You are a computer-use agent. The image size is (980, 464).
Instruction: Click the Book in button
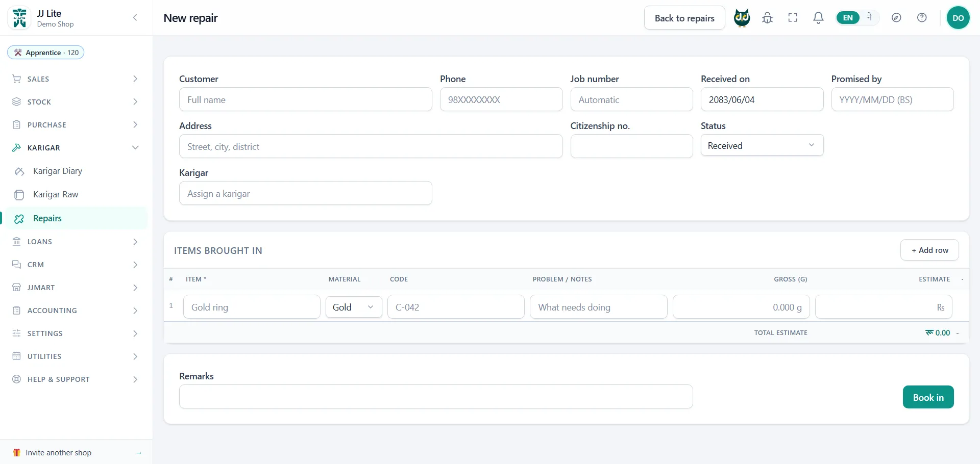pyautogui.click(x=928, y=397)
